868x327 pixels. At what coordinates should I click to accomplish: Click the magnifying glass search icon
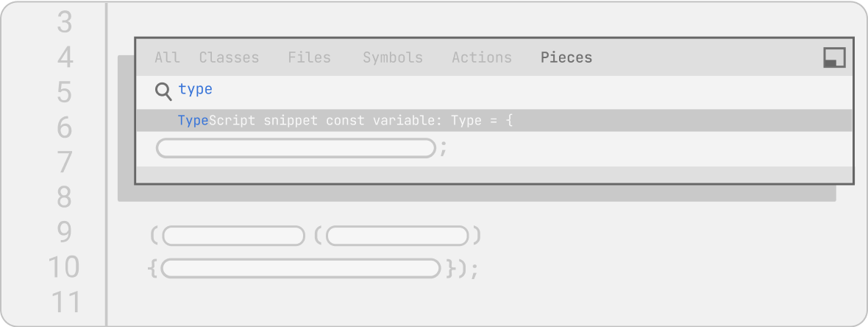(163, 91)
